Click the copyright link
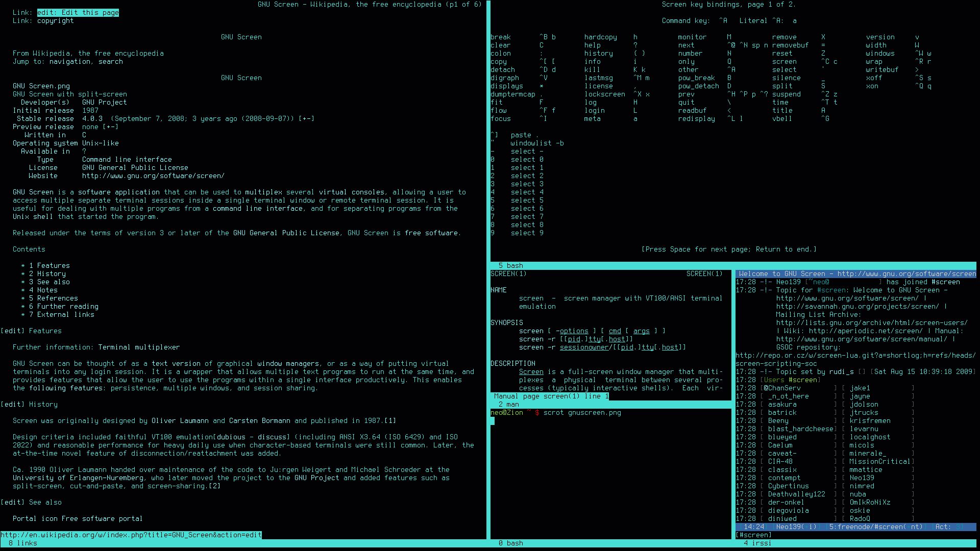The image size is (980, 551). pyautogui.click(x=56, y=20)
